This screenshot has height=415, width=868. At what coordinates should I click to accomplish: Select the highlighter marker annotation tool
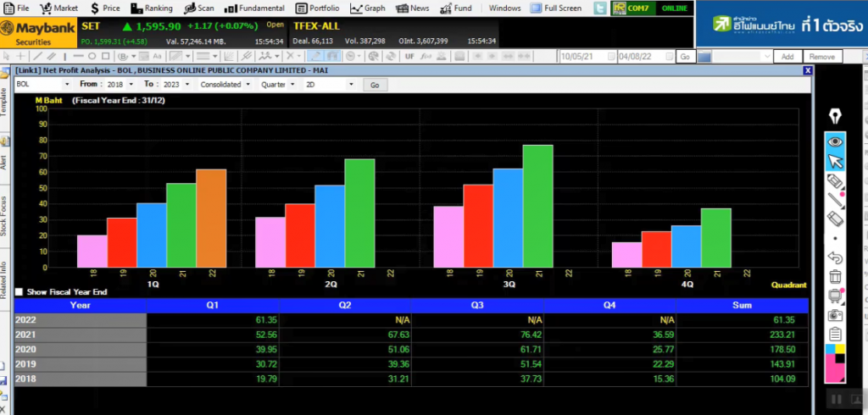pos(835,181)
